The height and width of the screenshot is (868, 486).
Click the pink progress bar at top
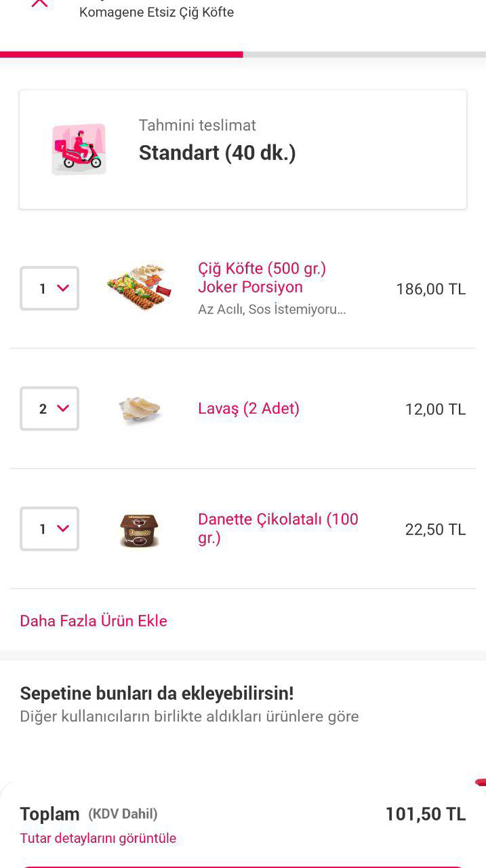pos(122,53)
